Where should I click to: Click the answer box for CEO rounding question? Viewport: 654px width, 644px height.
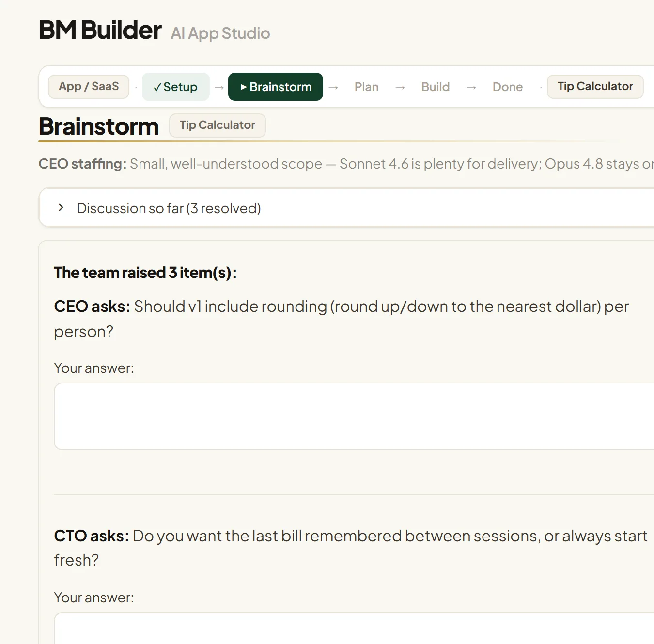pos(354,416)
